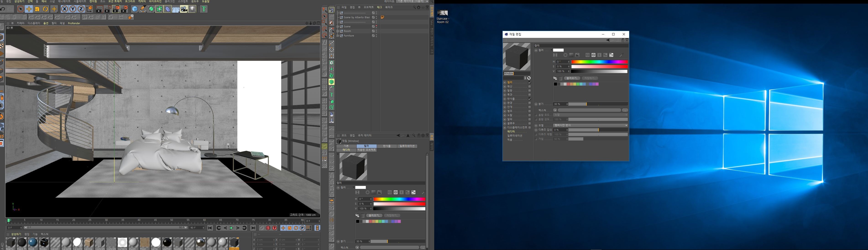Expand the Room object tree node
Viewport: 868px width, 250px height.
pyautogui.click(x=338, y=31)
